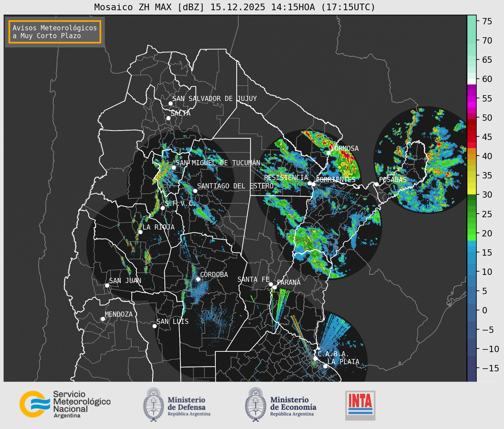This screenshot has height=429, width=504.
Task: Click the LA RIOJA label text
Action: click(x=158, y=227)
